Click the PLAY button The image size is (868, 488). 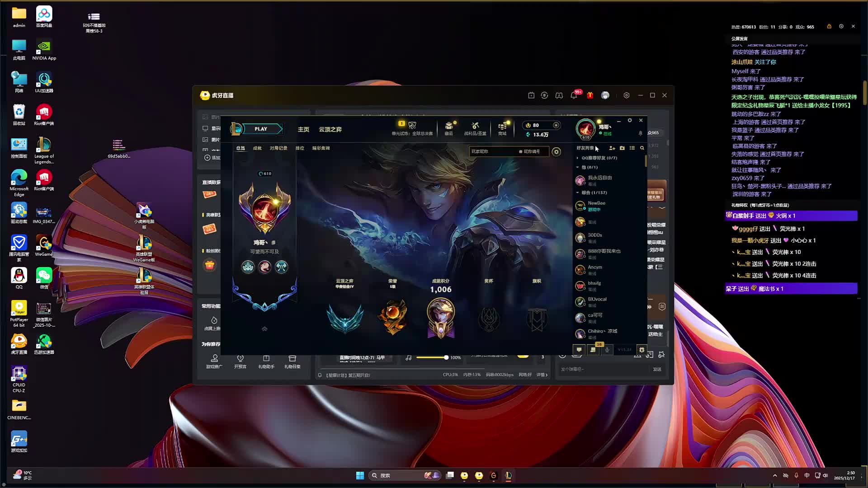[261, 129]
